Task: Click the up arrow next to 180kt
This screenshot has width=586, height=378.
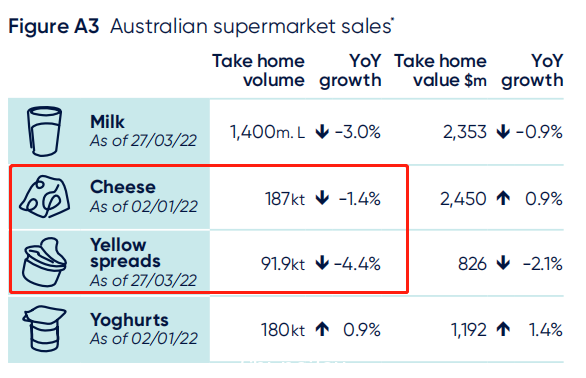Action: click(x=322, y=330)
